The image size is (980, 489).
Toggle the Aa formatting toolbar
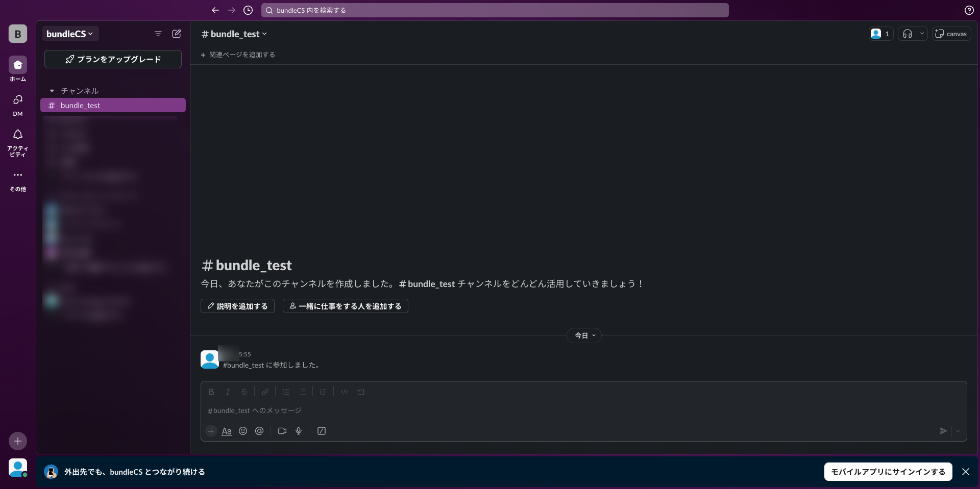click(x=227, y=431)
